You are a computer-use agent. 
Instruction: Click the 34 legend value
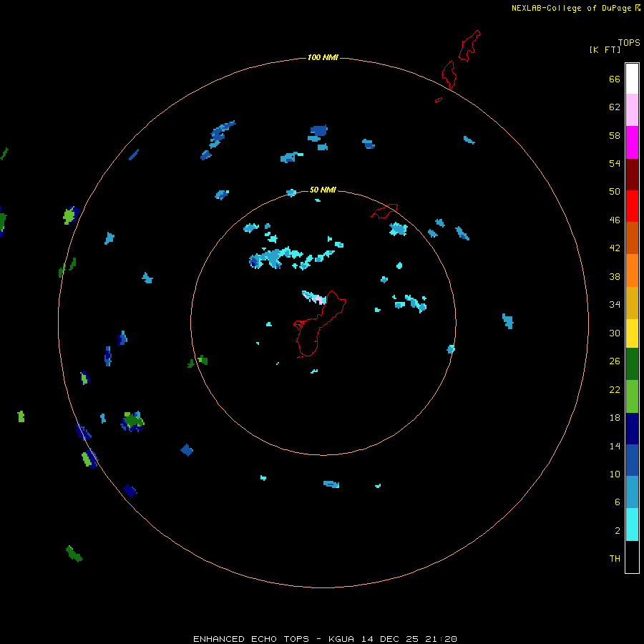(x=615, y=305)
